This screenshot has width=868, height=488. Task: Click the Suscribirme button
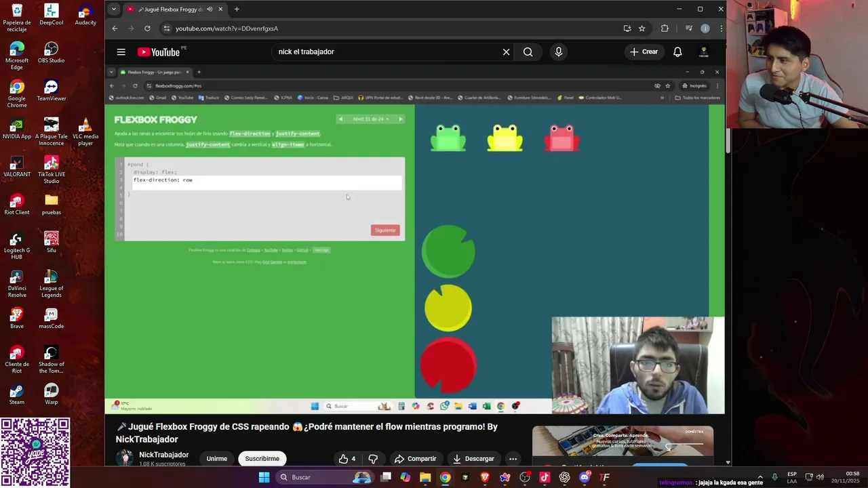coord(262,459)
